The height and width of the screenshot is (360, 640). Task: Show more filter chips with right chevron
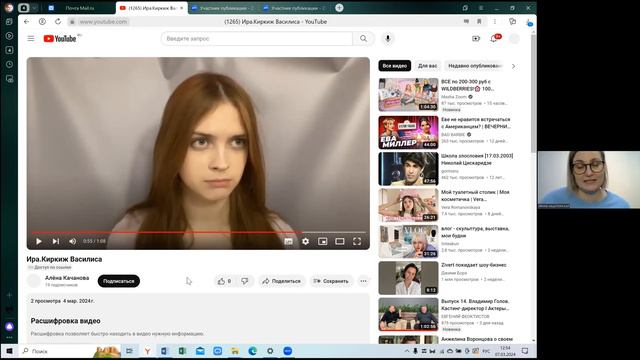tap(513, 66)
